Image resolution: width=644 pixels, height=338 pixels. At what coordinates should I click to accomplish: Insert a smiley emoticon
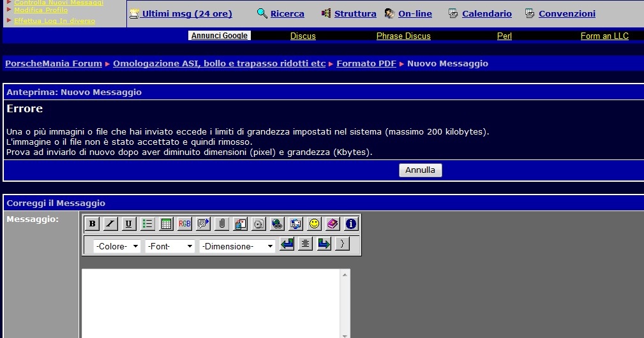tap(314, 224)
